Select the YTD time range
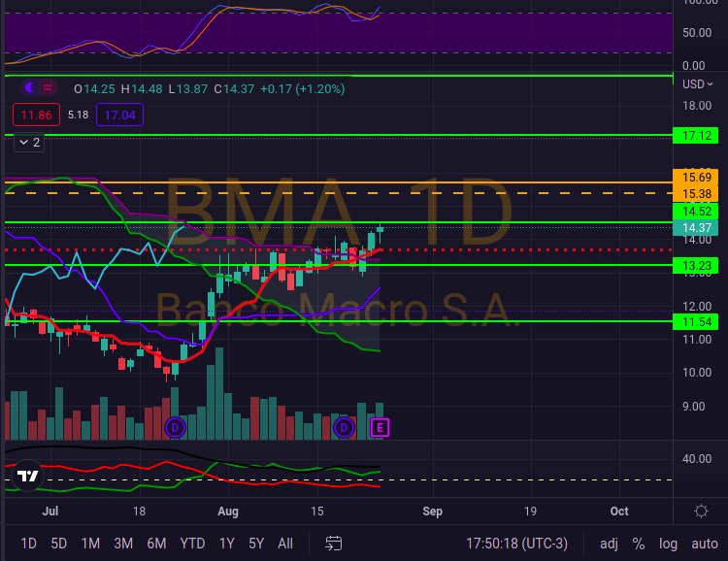The image size is (728, 561). tap(192, 544)
